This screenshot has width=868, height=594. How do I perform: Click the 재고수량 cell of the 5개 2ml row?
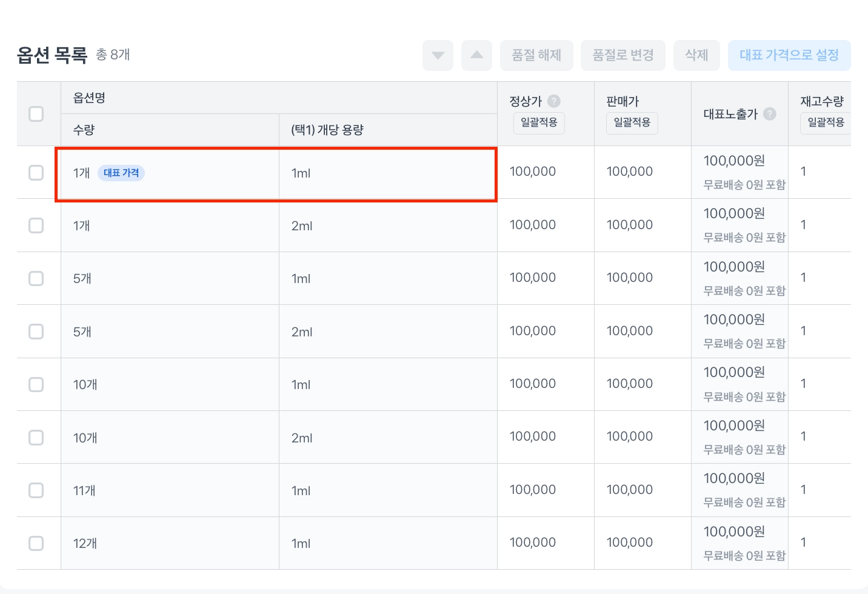point(804,331)
